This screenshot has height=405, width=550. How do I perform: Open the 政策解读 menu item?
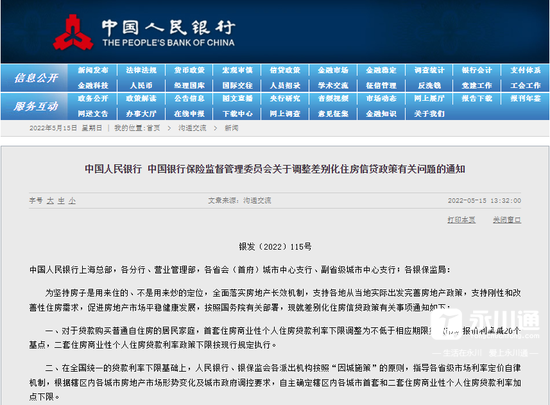(x=141, y=99)
